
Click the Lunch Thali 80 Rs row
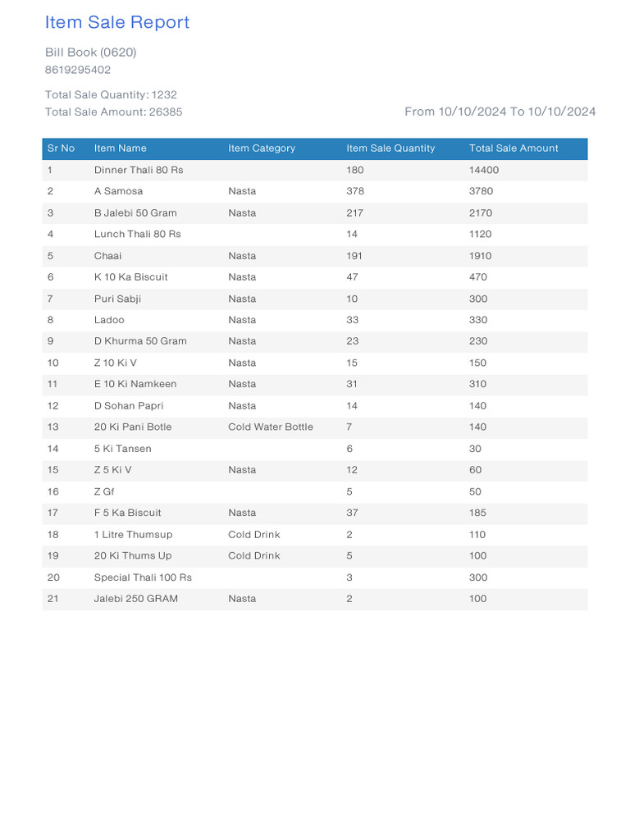[315, 235]
